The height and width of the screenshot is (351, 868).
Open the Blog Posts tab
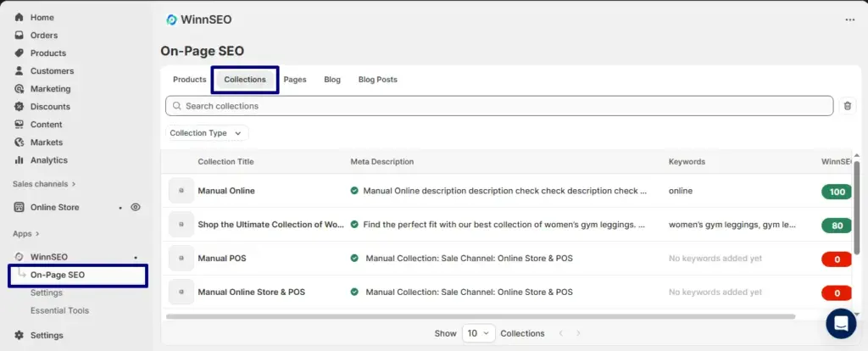click(377, 79)
